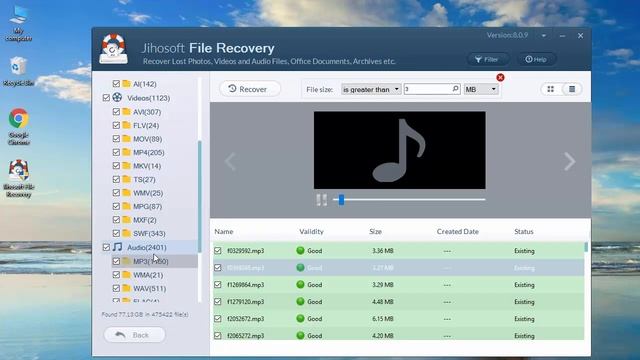Click the Audio music note icon
Viewport: 640px width, 360px height.
coord(118,247)
